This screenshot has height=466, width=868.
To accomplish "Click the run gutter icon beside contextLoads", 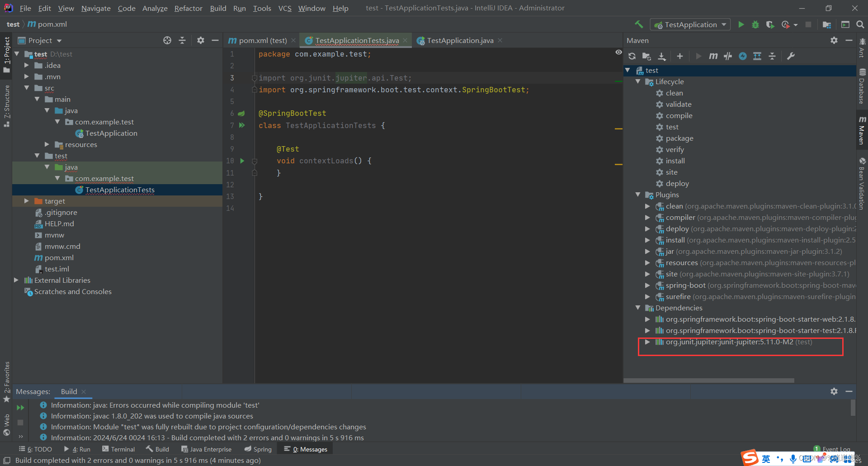I will point(242,161).
